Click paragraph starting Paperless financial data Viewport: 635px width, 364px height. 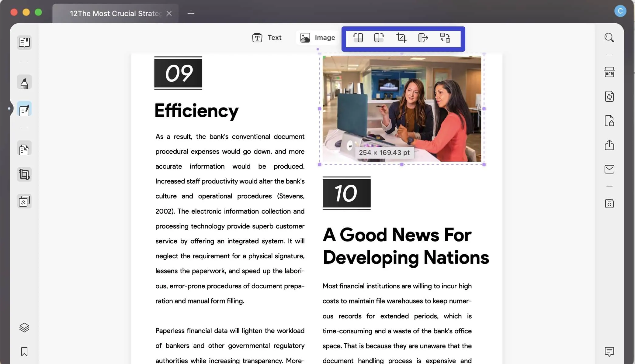coord(230,345)
